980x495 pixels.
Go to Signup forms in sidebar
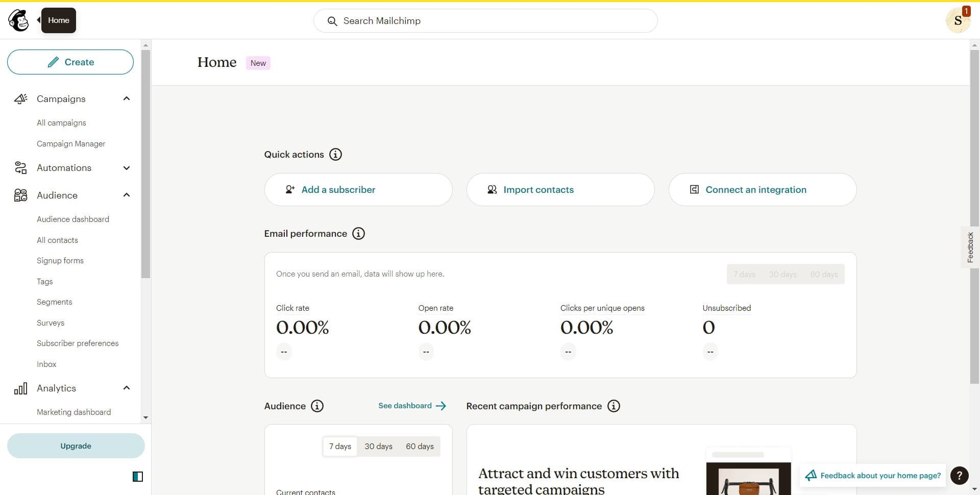point(60,261)
